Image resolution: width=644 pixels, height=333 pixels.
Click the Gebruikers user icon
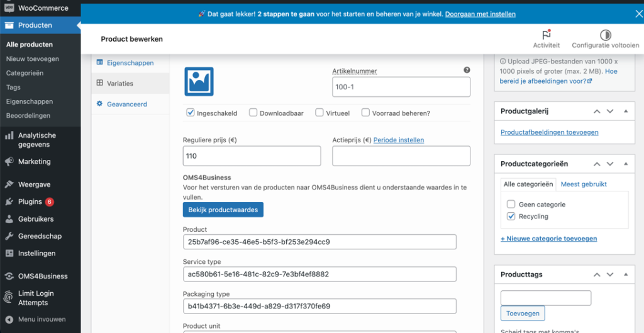click(x=9, y=219)
